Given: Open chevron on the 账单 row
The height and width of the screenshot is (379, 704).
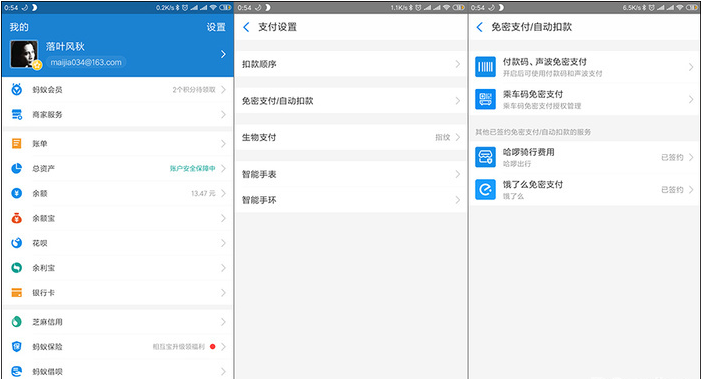Looking at the screenshot, I should point(223,144).
